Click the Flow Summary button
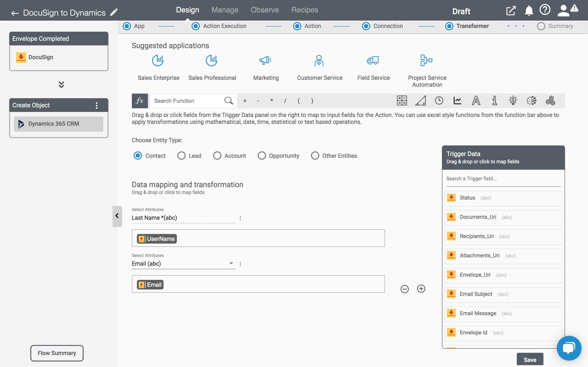The width and height of the screenshot is (588, 367). click(x=57, y=353)
